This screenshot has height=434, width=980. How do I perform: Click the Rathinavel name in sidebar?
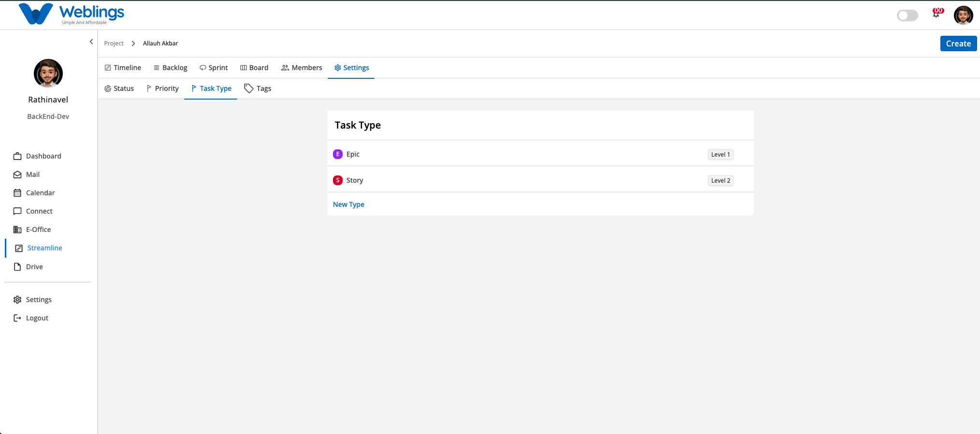click(x=48, y=100)
